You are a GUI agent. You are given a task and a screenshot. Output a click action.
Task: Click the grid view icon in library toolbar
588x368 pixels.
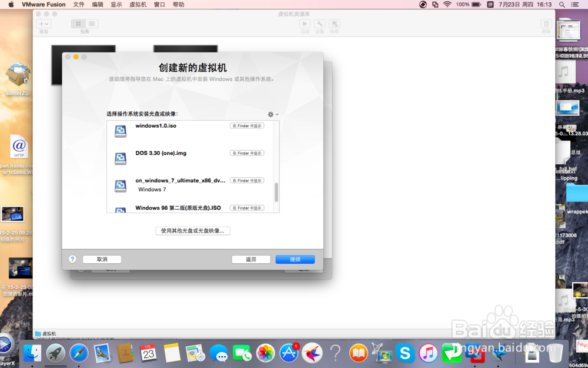coord(78,24)
